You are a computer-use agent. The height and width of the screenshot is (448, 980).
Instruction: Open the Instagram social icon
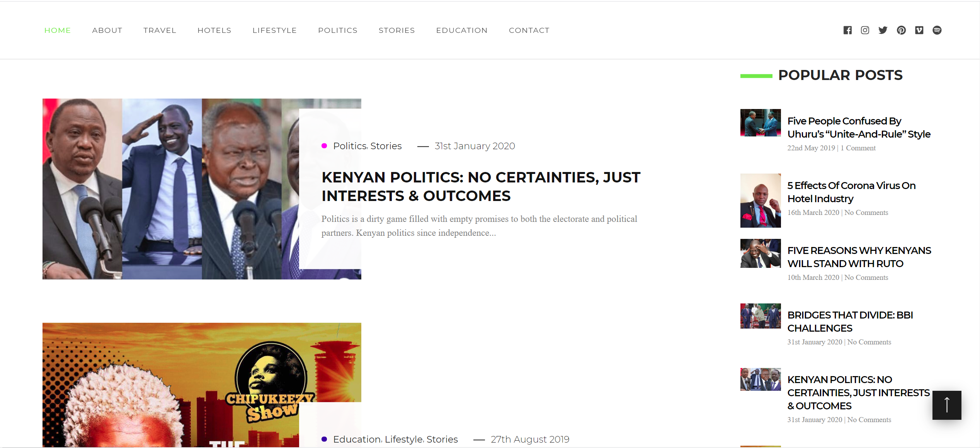(x=865, y=30)
